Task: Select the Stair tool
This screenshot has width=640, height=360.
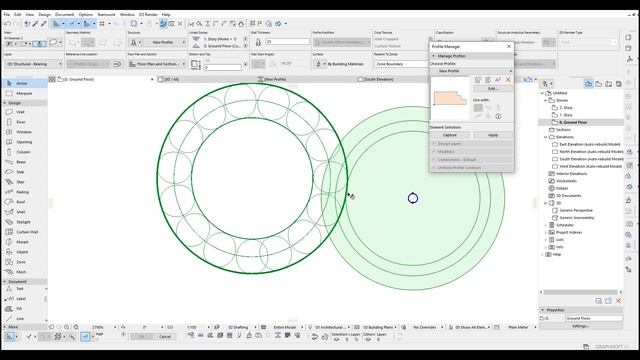Action: point(24,182)
